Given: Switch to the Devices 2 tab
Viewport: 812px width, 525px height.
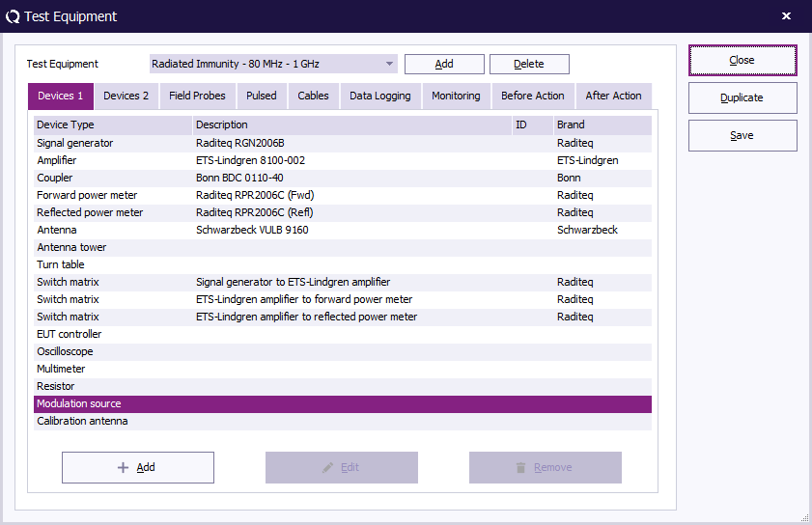Looking at the screenshot, I should pyautogui.click(x=126, y=96).
